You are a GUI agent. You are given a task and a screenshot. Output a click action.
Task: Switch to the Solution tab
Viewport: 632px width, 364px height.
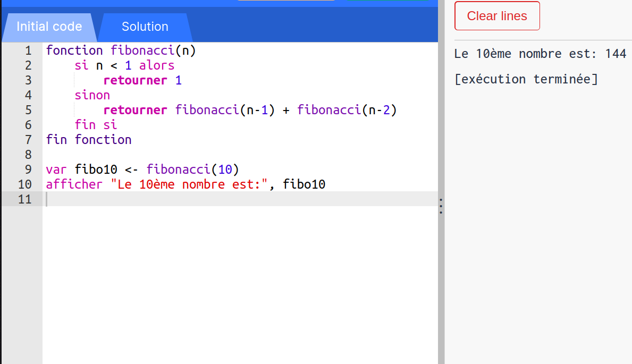click(x=144, y=27)
